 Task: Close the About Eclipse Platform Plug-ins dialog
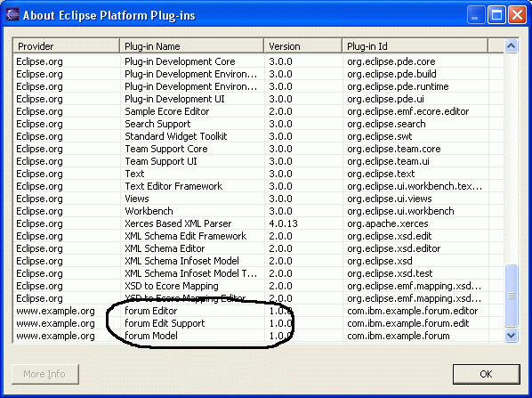point(517,15)
